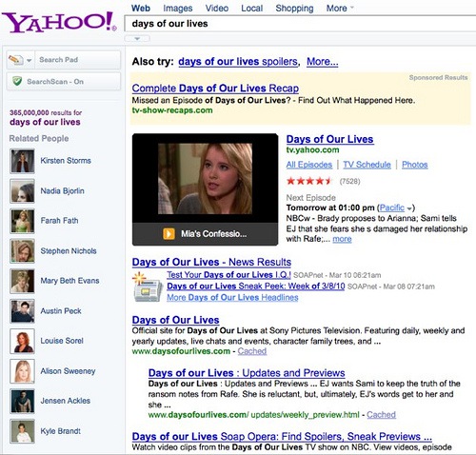Screen dimensions: 476x455
Task: Switch to the Images search tab
Action: click(178, 8)
